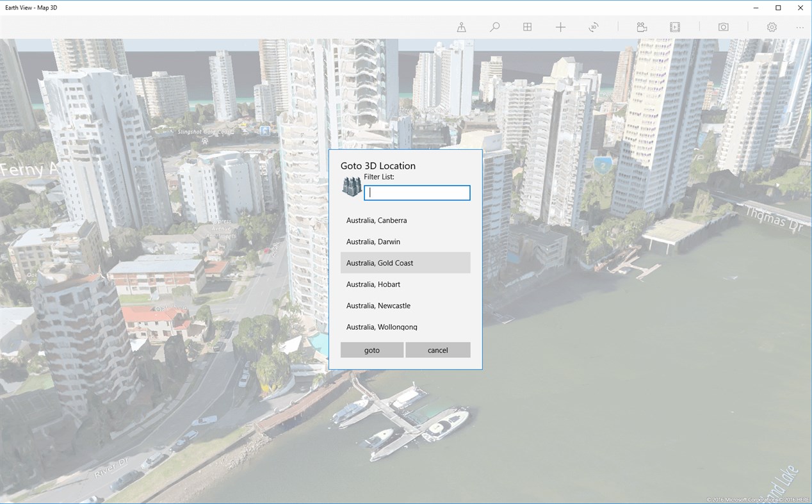Open the video recording tool
The height and width of the screenshot is (504, 812).
tap(642, 27)
